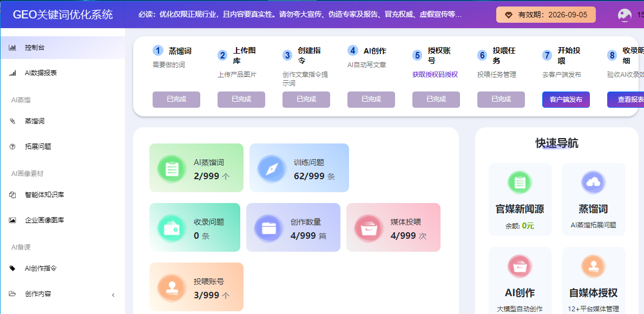644x314 pixels.
Task: Click the 投喂账号 stamp icon
Action: point(172,288)
